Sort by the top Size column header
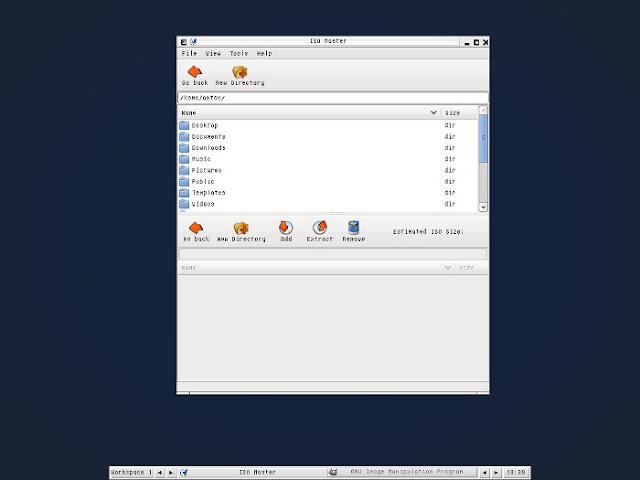The width and height of the screenshot is (640, 480). click(x=459, y=113)
